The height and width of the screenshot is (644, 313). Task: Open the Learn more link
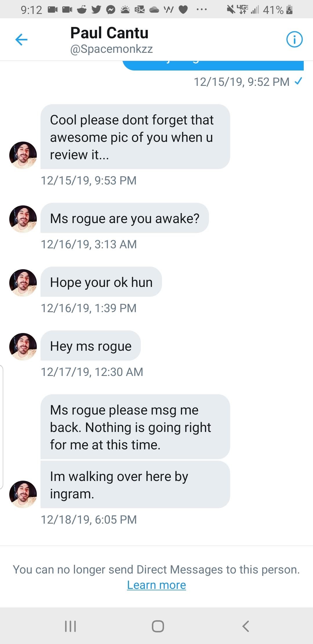156,585
